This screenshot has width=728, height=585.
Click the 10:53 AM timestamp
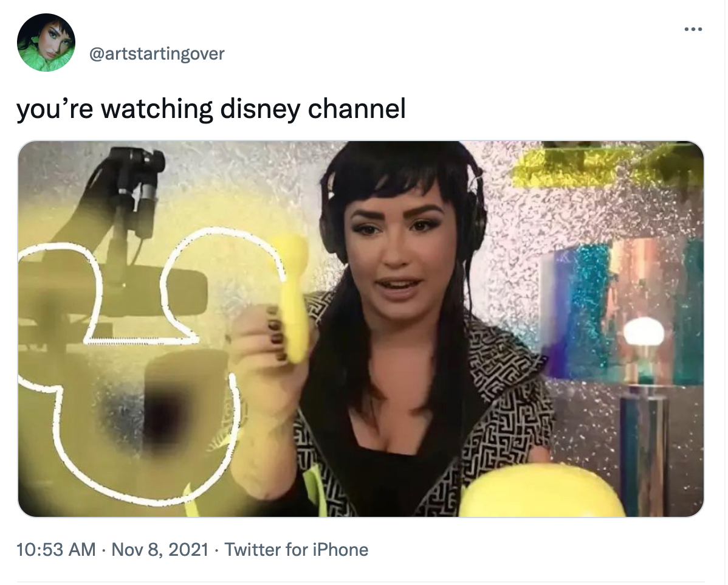click(56, 550)
